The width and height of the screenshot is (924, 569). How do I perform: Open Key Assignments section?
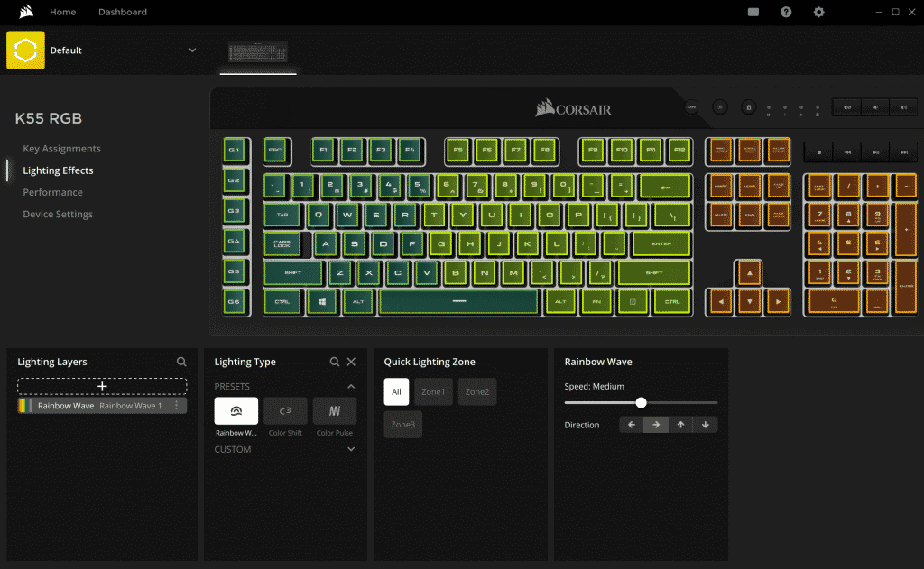(x=62, y=149)
